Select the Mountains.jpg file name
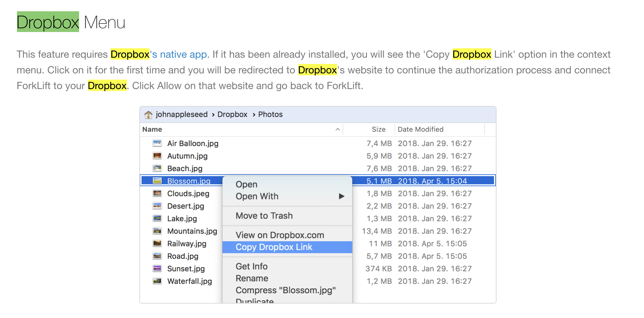The width and height of the screenshot is (644, 318). pos(192,231)
